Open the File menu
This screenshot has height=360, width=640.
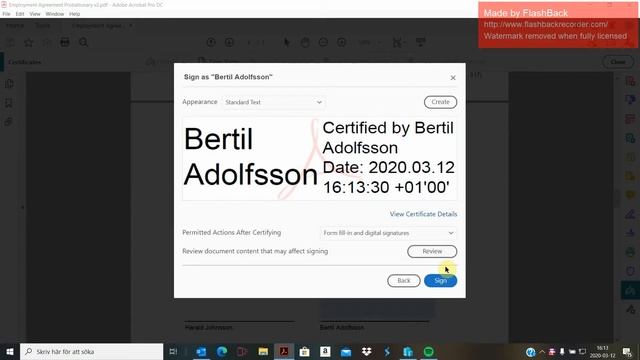[x=7, y=14]
